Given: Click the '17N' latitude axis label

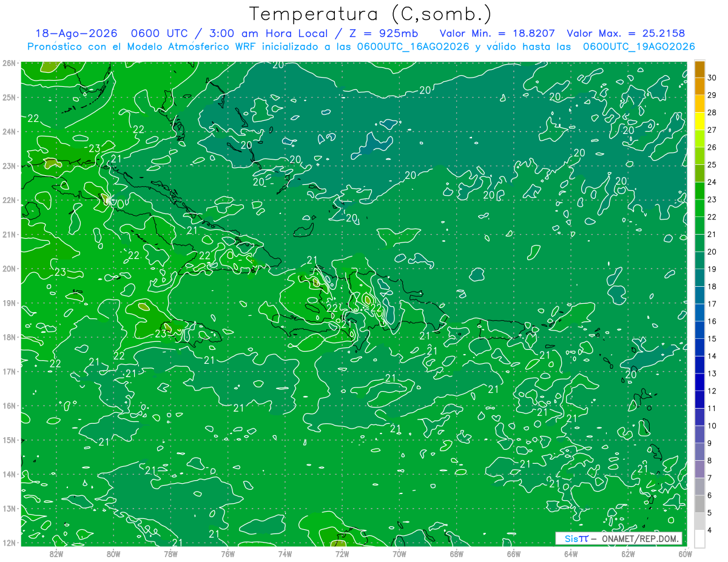Looking at the screenshot, I should [x=9, y=371].
